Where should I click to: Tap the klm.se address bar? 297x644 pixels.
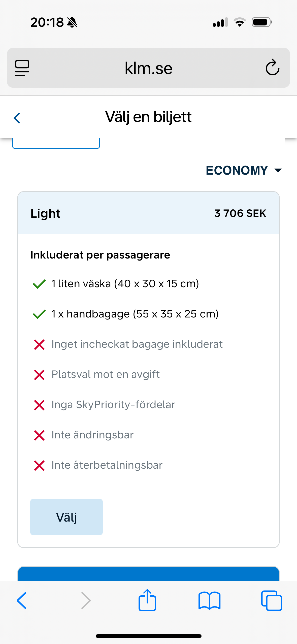click(148, 68)
